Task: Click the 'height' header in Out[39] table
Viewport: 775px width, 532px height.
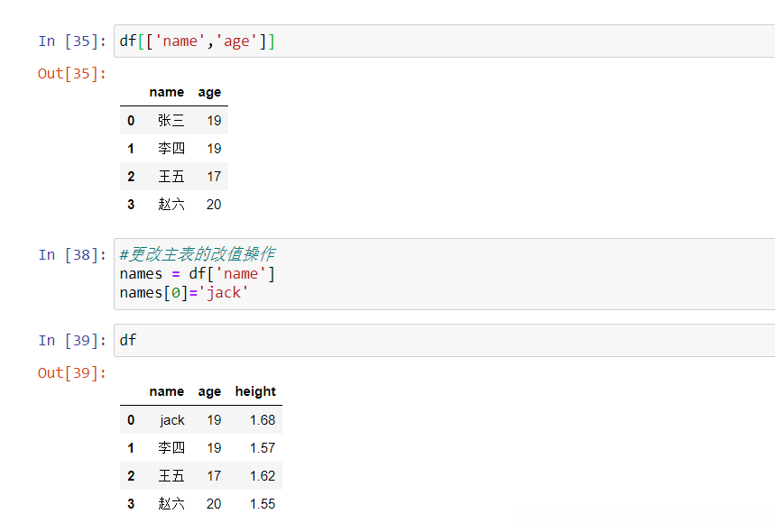Action: point(255,391)
